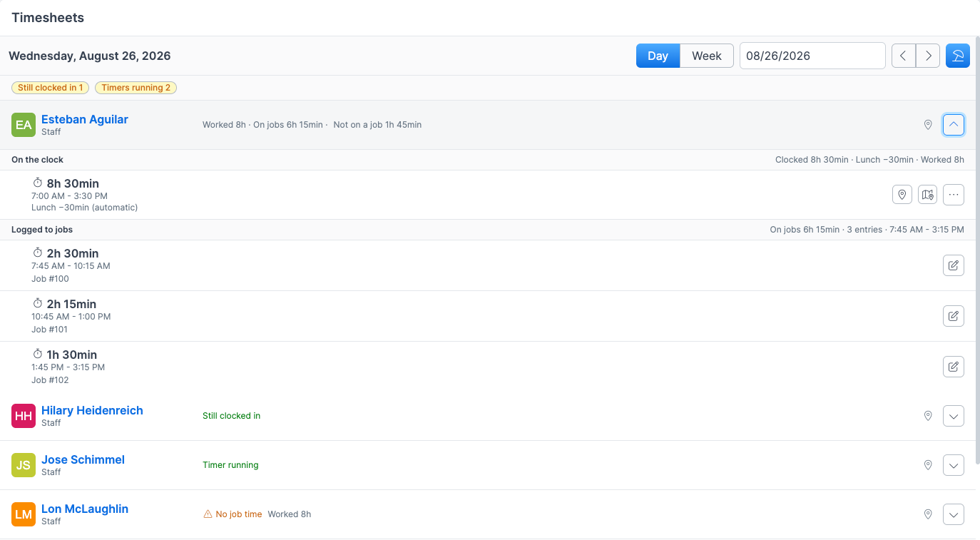Expand Hilary Heidenreich's timesheet
The width and height of the screenshot is (980, 540).
[954, 416]
